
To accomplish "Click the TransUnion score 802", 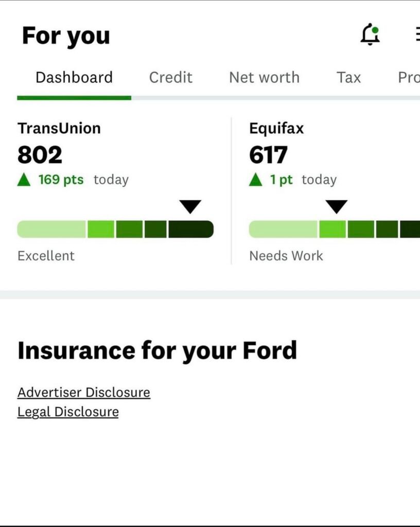I will [x=40, y=155].
